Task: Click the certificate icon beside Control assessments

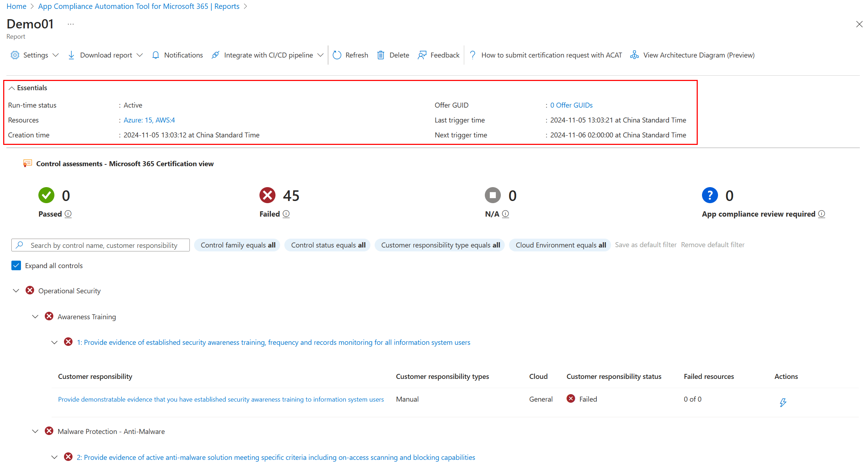Action: tap(27, 163)
